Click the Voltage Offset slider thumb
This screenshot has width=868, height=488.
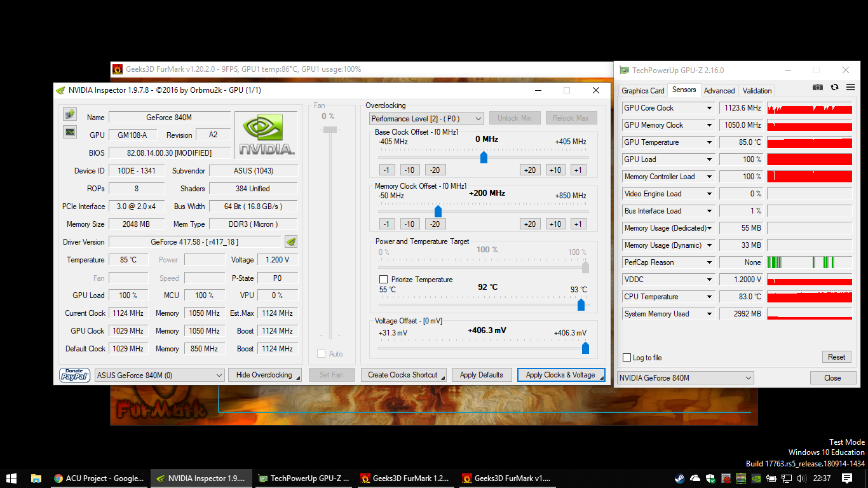585,348
